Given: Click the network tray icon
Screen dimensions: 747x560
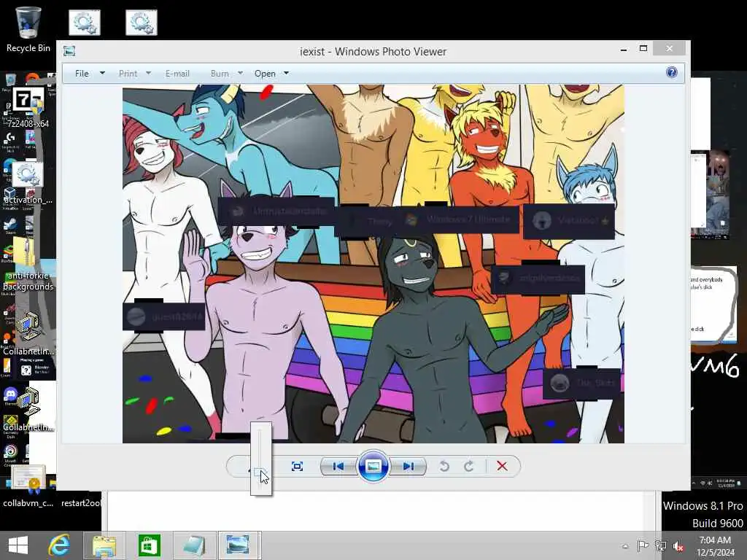Looking at the screenshot, I should click(661, 546).
